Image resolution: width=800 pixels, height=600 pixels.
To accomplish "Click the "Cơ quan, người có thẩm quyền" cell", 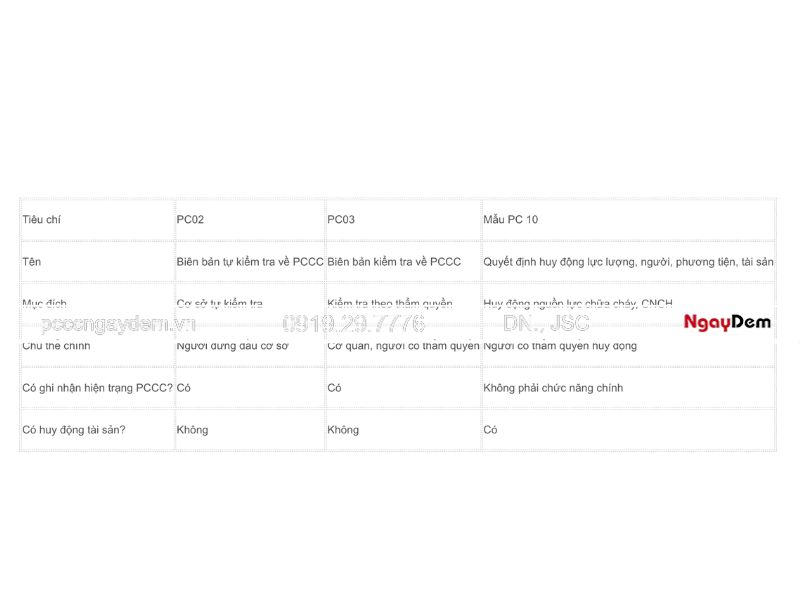I will coord(404,345).
